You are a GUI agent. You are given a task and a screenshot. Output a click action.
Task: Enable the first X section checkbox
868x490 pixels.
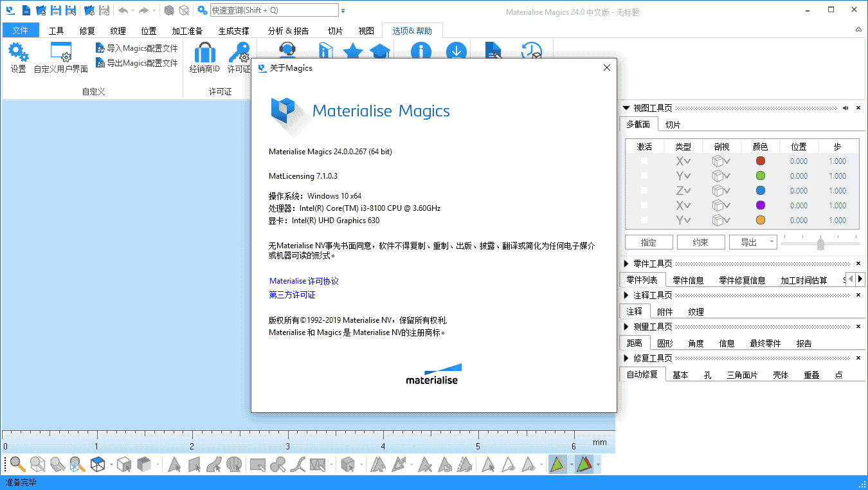(644, 161)
